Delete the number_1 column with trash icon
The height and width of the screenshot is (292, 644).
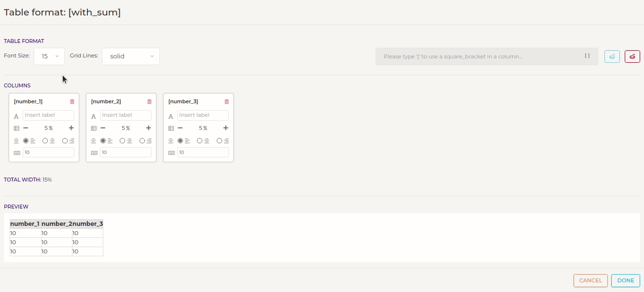(72, 101)
